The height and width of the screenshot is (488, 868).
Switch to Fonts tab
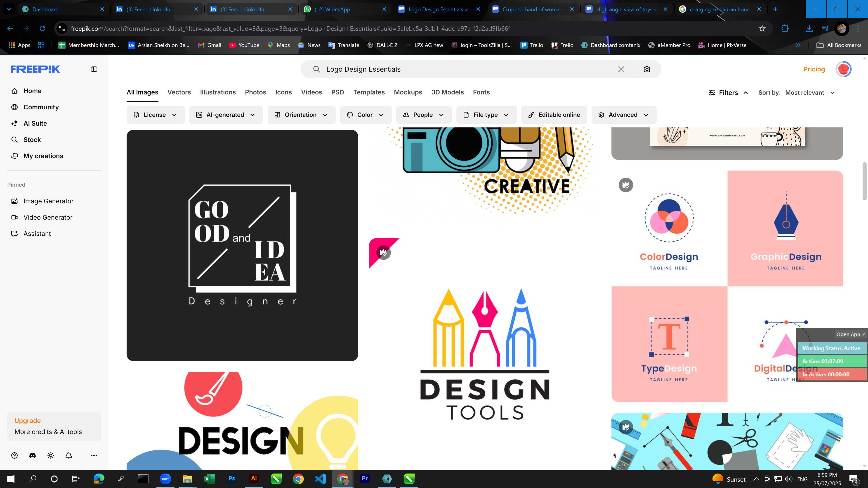click(x=481, y=92)
